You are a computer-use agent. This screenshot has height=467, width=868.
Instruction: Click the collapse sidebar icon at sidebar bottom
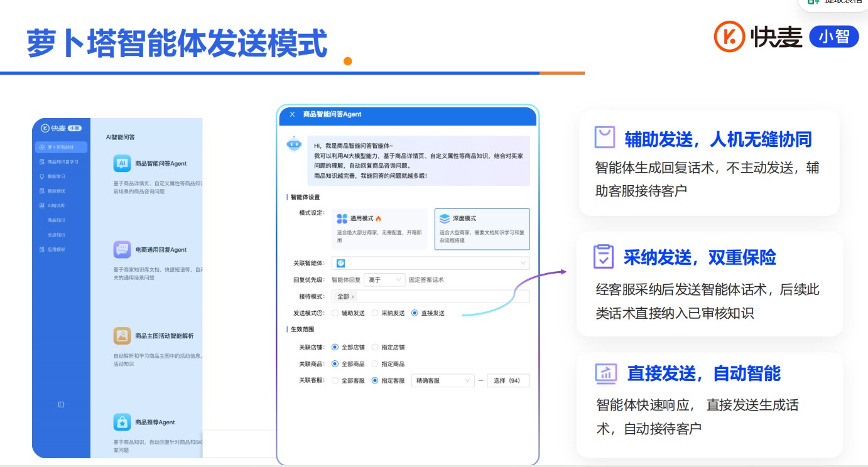(61, 404)
